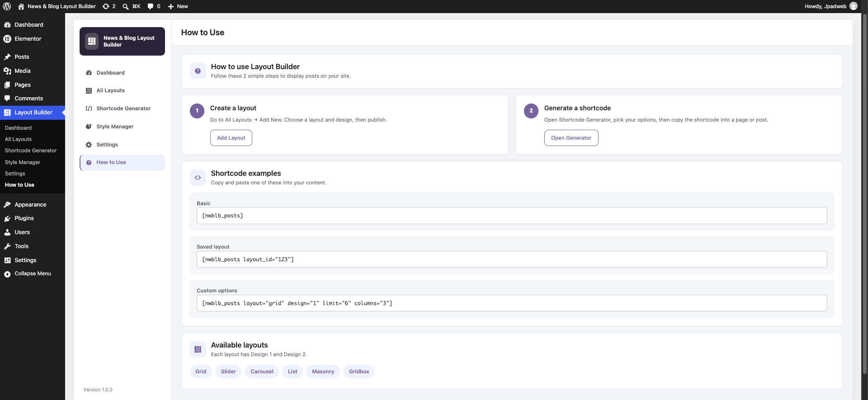Click the Style Manager palette icon

tap(89, 127)
